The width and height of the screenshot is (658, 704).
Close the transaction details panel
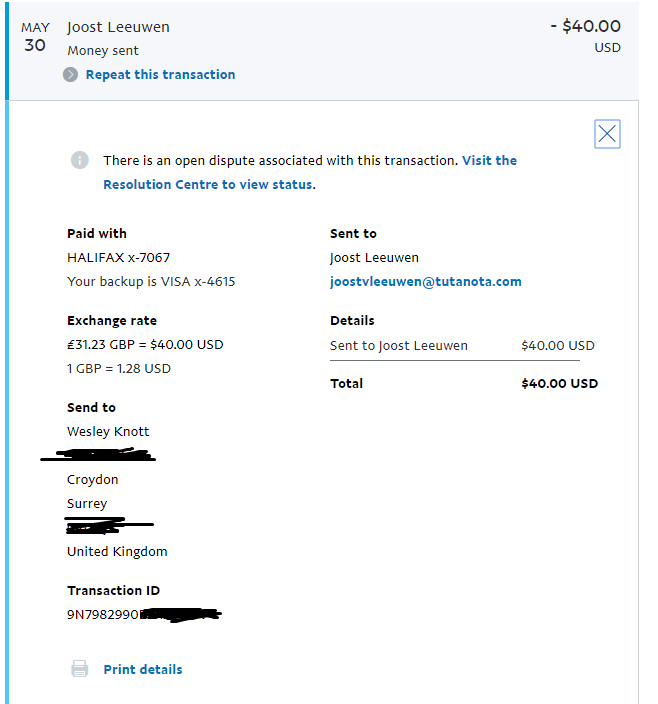tap(607, 134)
